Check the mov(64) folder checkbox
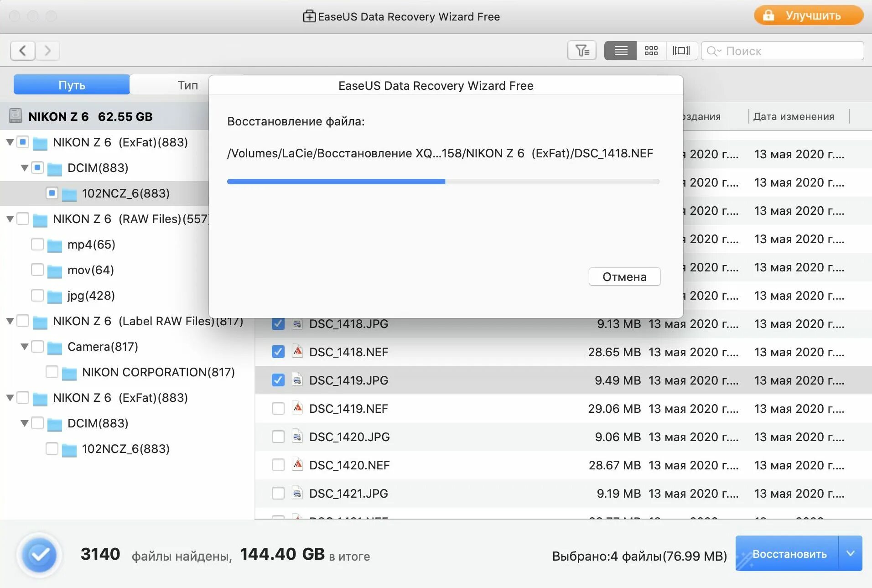 pyautogui.click(x=37, y=270)
